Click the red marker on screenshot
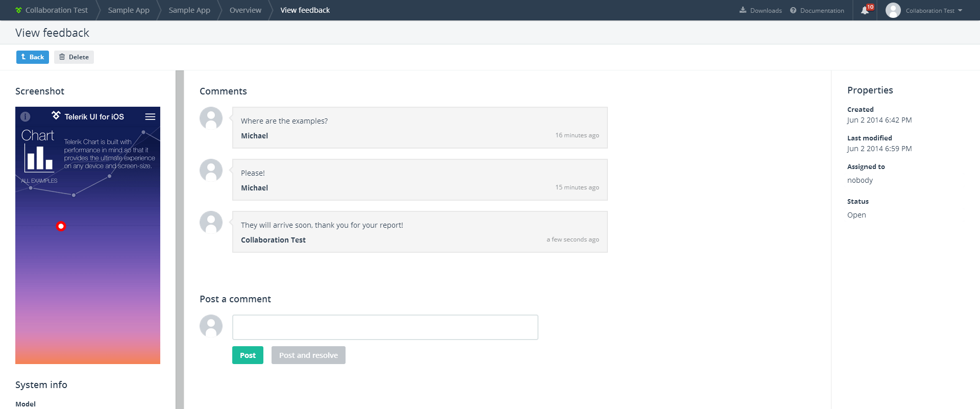The image size is (980, 409). [61, 226]
